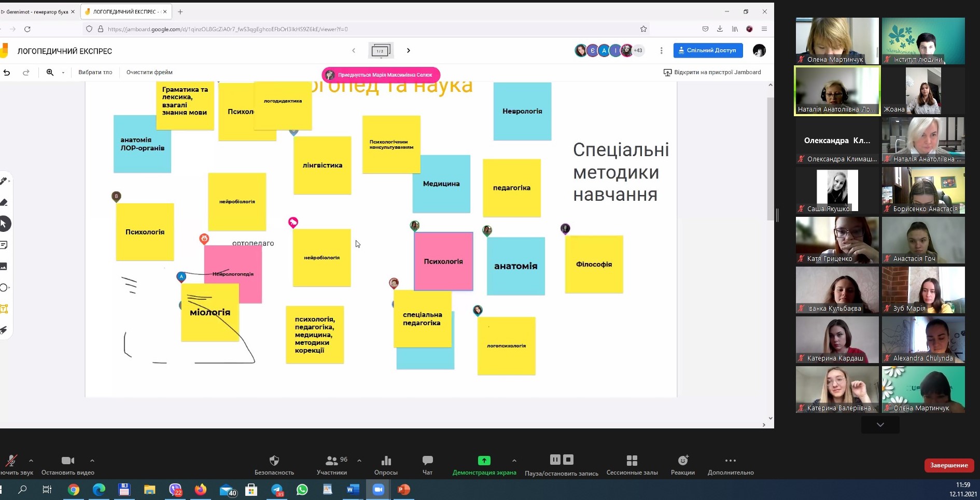Image resolution: width=980 pixels, height=500 pixels.
Task: Click the Спільний Доступ share button
Action: 708,50
